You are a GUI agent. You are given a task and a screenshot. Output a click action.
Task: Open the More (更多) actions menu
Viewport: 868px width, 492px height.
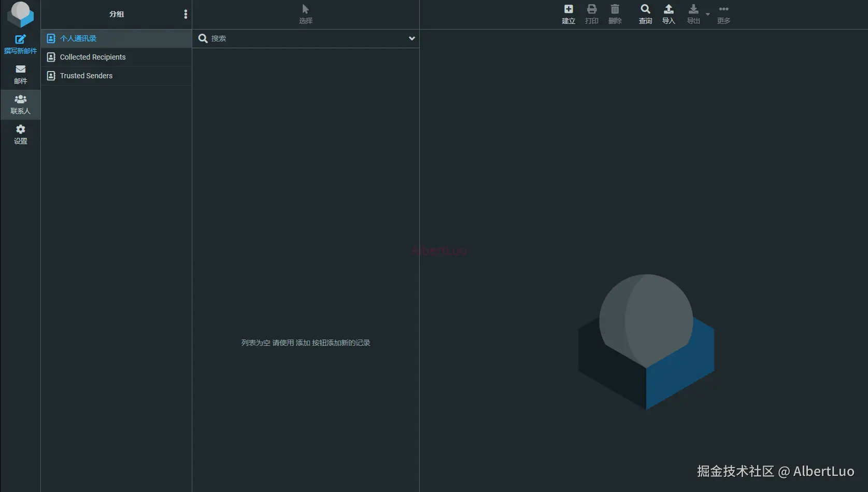(723, 15)
